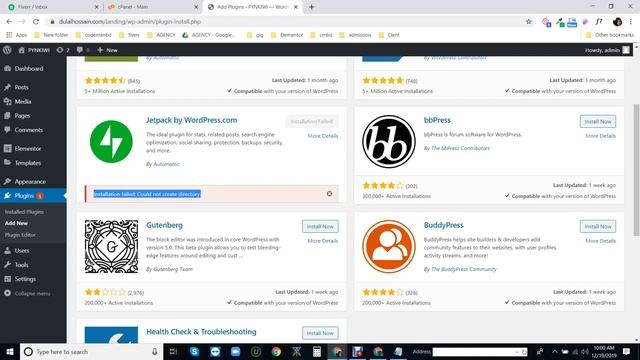
Task: Open Howdy, admin account menu
Action: pos(607,50)
